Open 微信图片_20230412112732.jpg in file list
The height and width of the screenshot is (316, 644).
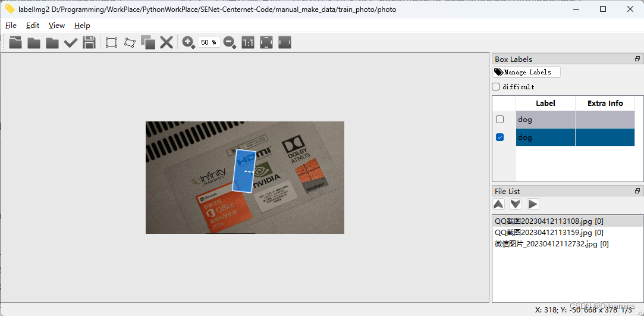568,244
